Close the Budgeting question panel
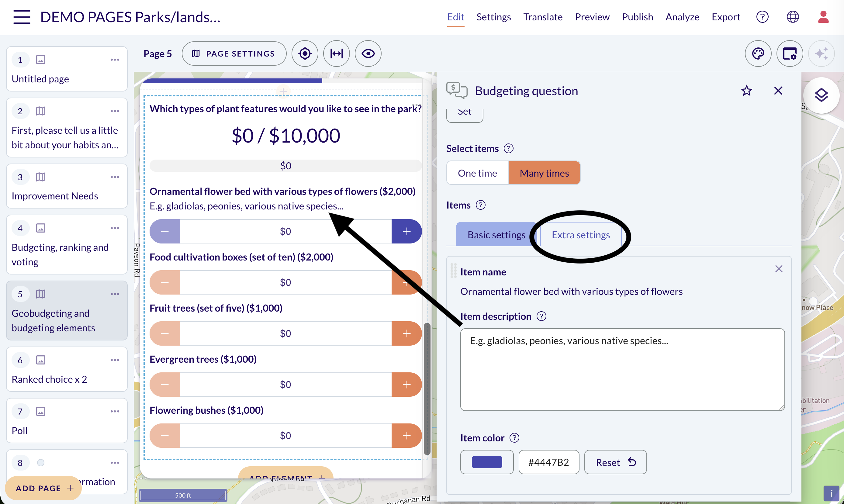This screenshot has width=844, height=504. [x=778, y=91]
